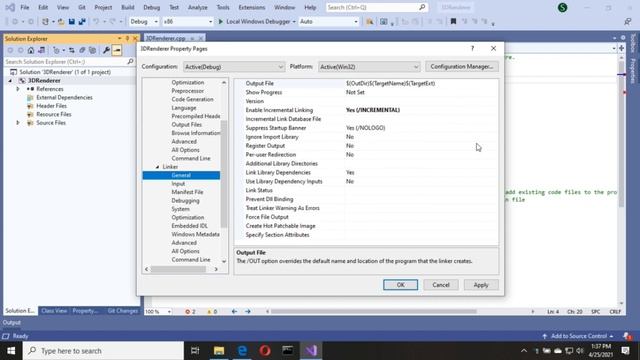Click the user account avatar
This screenshot has width=640, height=360.
[562, 7]
